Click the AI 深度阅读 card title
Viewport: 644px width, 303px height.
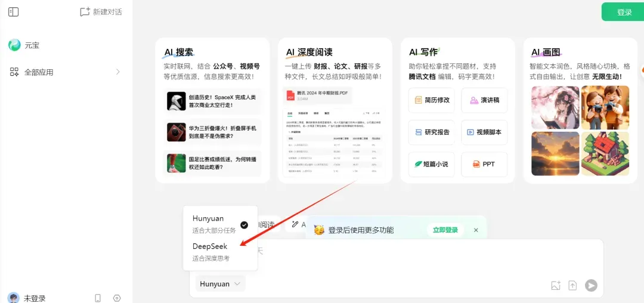309,52
